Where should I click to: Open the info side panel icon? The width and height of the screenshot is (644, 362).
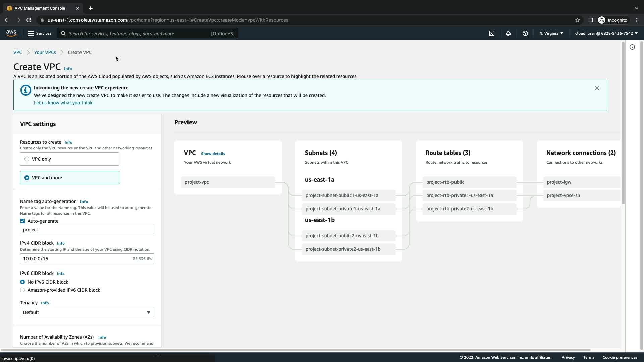[x=632, y=47]
